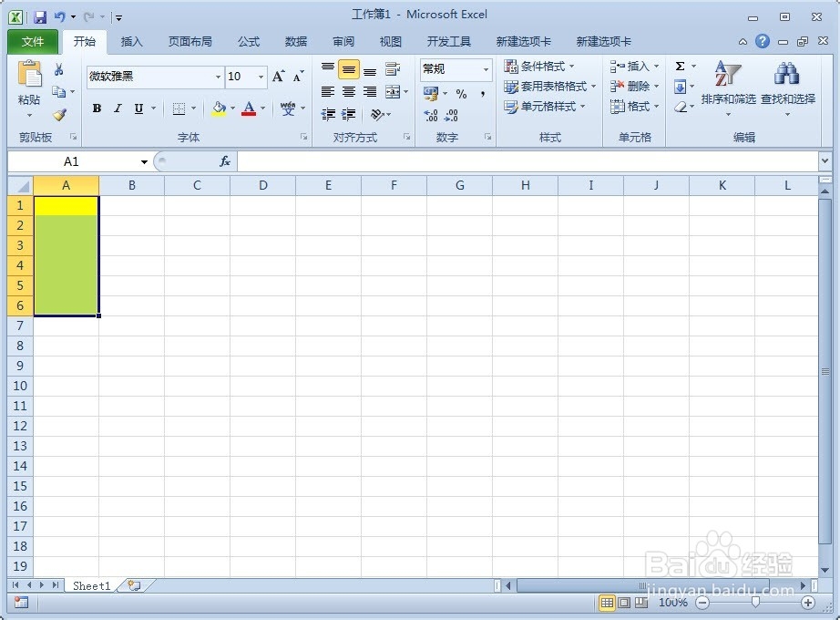Screen dimensions: 840x620
Task: Apply red font color A
Action: tap(249, 108)
